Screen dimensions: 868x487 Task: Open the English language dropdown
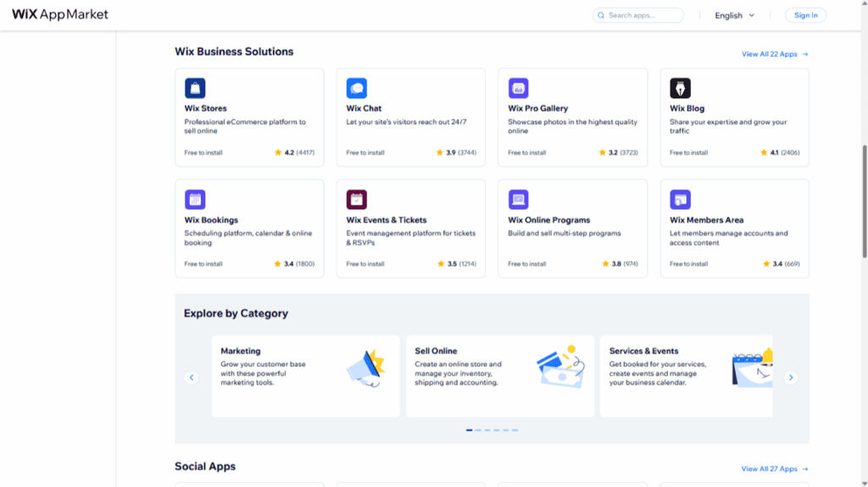(x=734, y=15)
